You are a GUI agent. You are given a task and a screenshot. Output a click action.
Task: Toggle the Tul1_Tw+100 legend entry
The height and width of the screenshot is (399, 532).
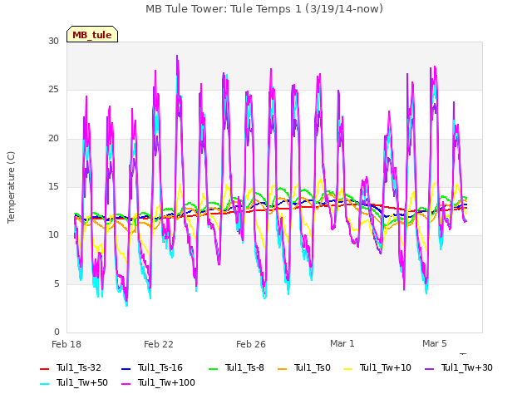coord(158,382)
